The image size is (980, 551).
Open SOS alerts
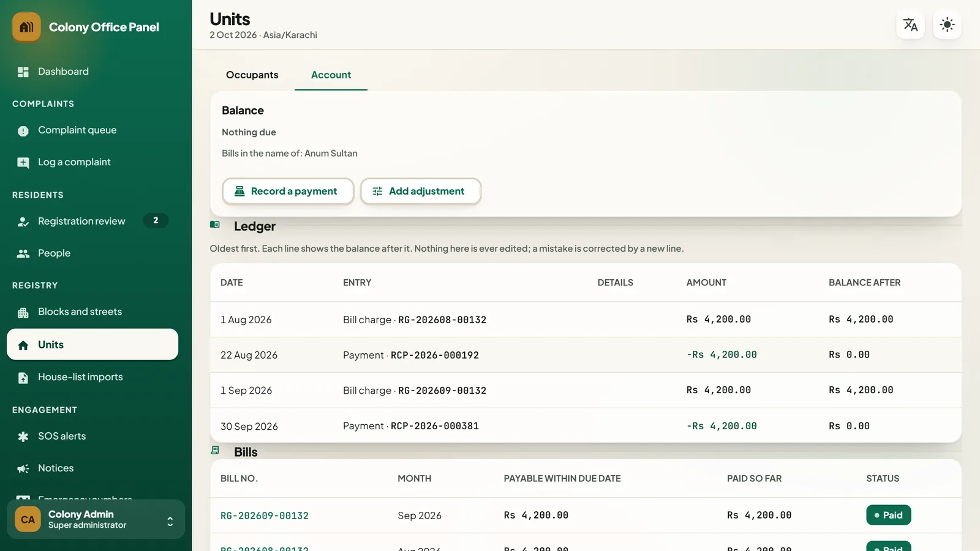point(92,437)
